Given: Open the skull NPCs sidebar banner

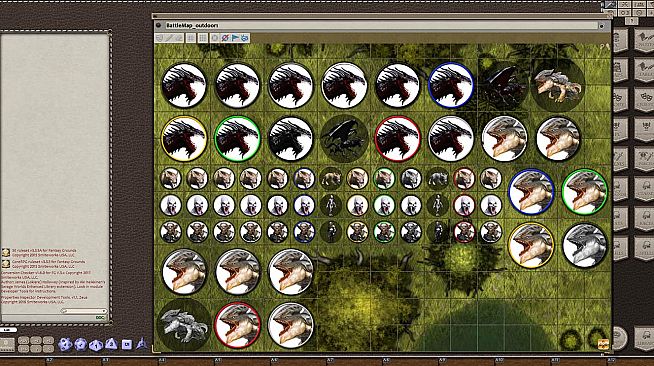Looking at the screenshot, I should pyautogui.click(x=644, y=128).
